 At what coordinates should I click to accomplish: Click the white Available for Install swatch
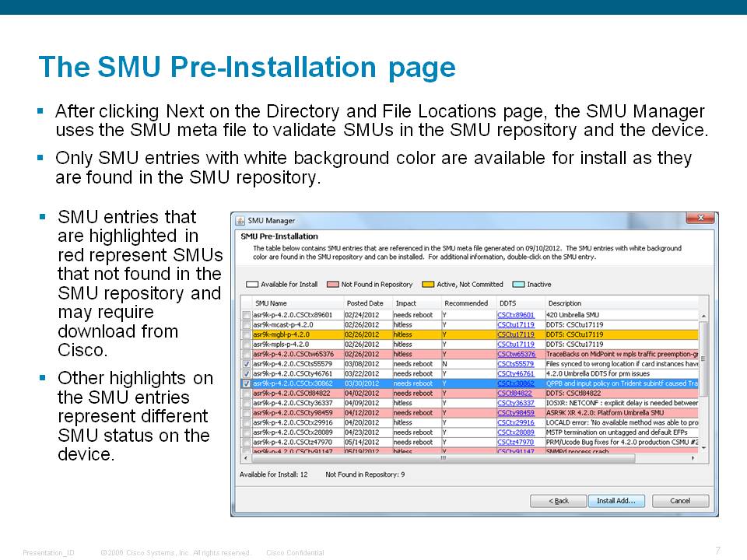pos(251,285)
